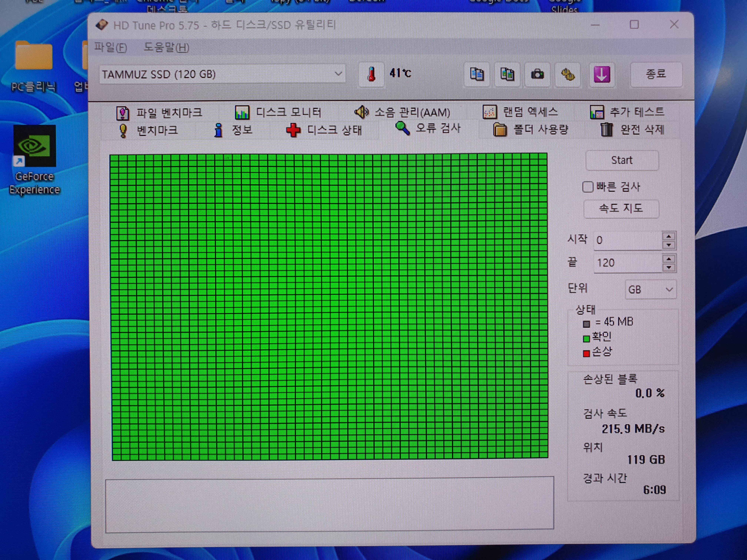Click the 0.0 % damaged blocks value

pos(650,393)
